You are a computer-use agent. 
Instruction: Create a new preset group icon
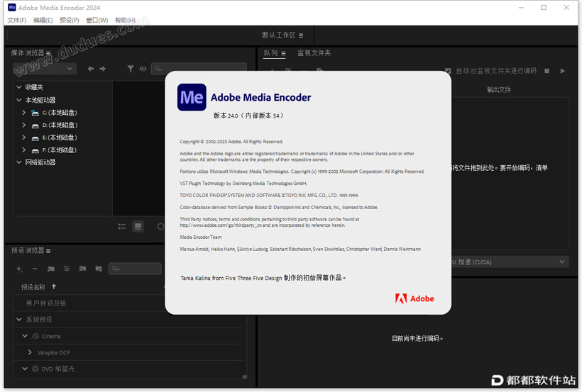(51, 269)
